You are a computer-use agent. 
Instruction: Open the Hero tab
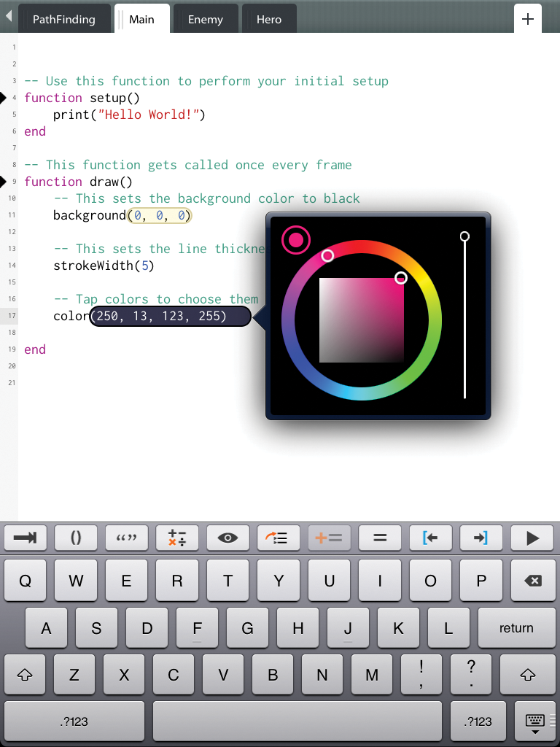pos(269,20)
